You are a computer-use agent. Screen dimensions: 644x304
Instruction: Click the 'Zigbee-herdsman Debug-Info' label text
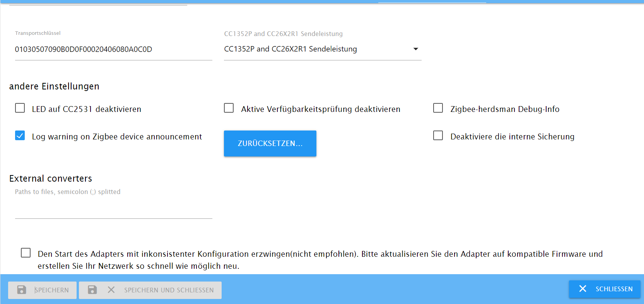point(505,109)
